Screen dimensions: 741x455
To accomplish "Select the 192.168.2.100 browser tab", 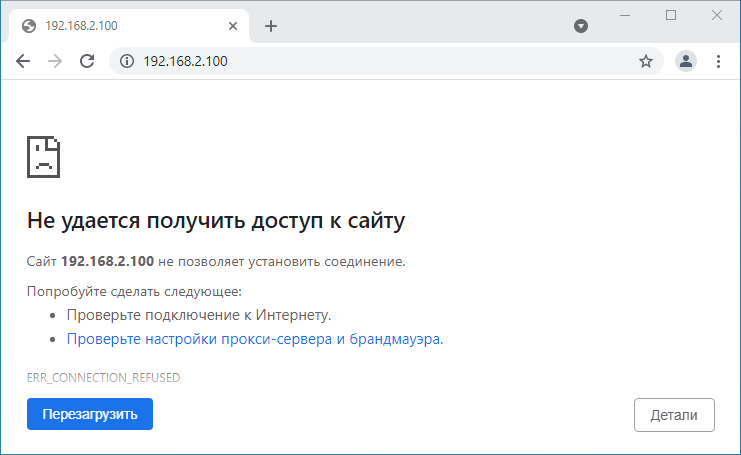I will tap(129, 26).
